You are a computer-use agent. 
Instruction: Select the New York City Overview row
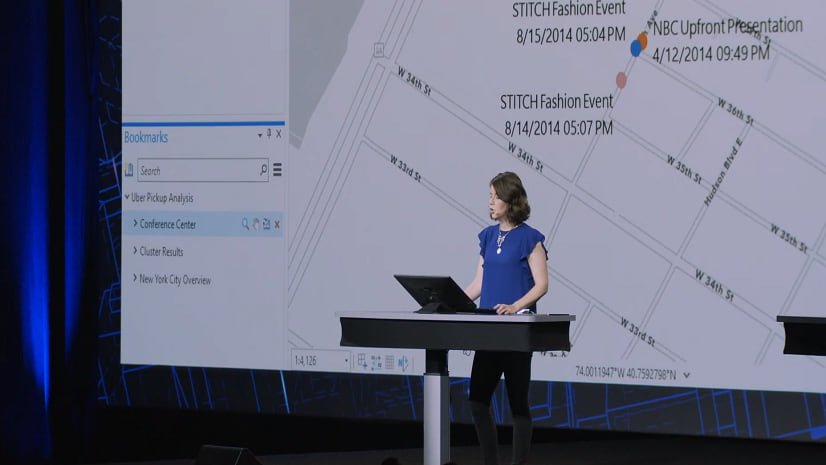203,280
